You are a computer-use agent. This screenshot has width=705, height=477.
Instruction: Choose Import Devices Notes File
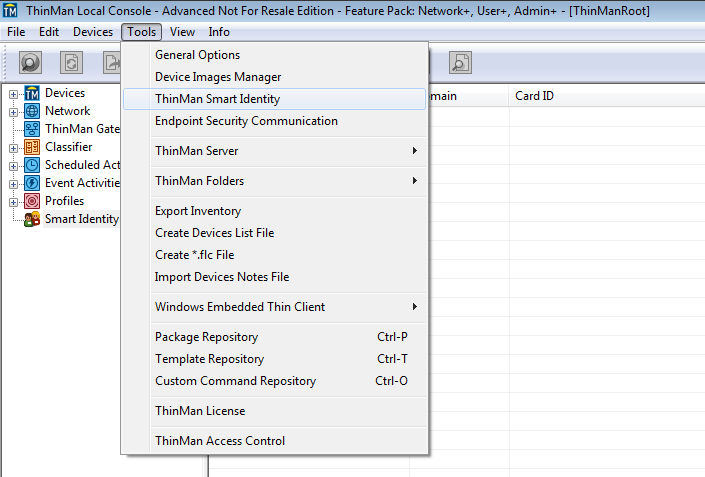(x=275, y=277)
